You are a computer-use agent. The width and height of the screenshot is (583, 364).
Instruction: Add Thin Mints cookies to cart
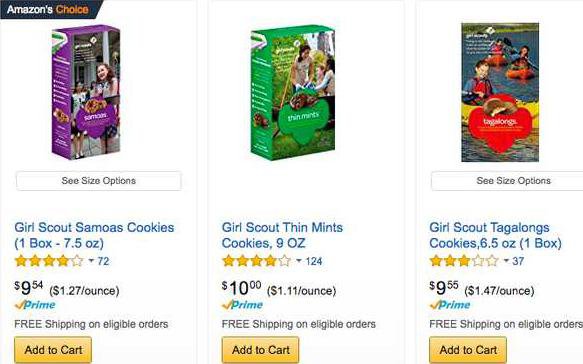pyautogui.click(x=260, y=350)
